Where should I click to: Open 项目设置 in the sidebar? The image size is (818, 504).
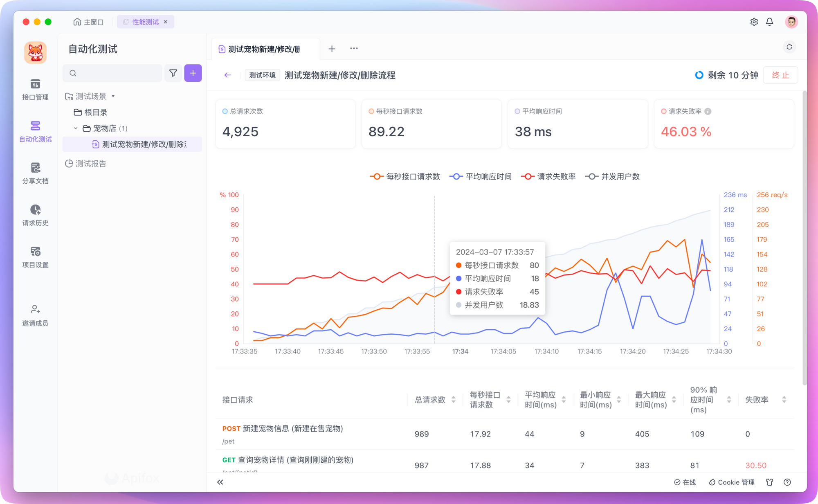coord(35,257)
